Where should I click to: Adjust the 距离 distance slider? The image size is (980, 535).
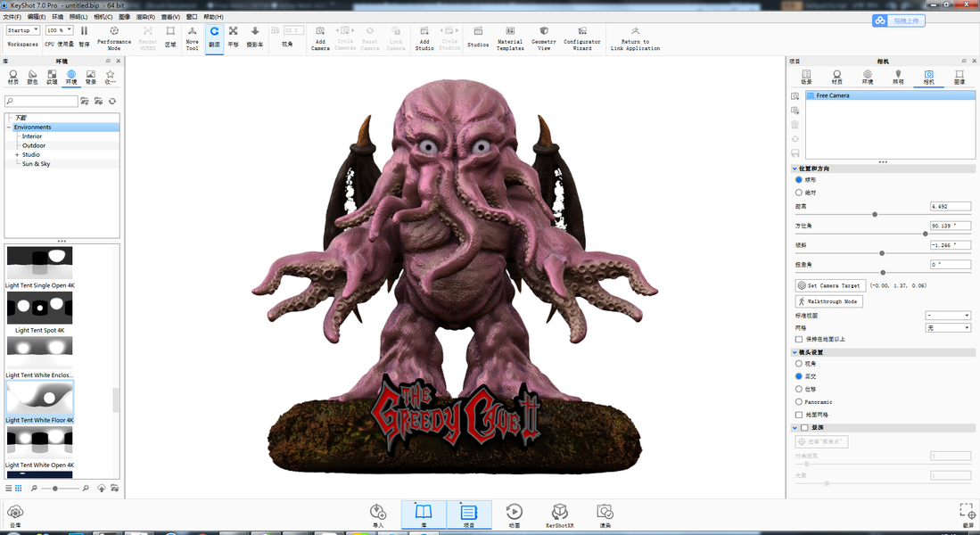[875, 214]
